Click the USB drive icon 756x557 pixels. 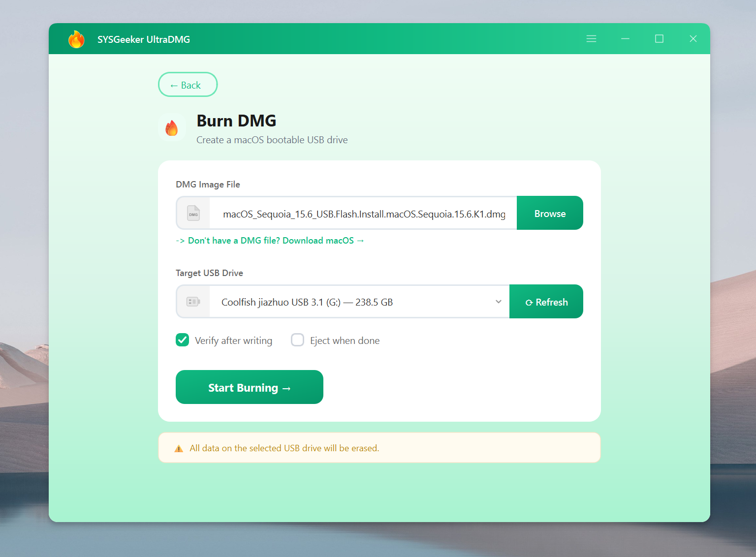(x=193, y=302)
